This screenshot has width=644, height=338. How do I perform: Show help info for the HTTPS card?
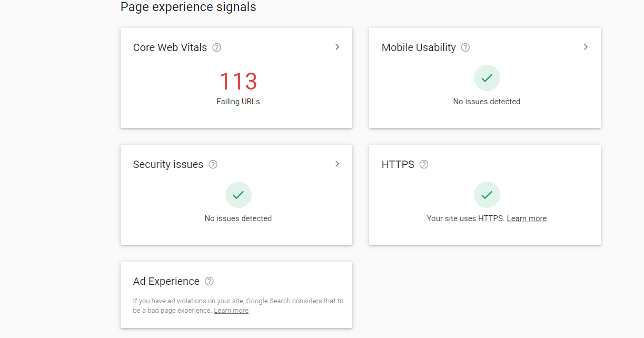pyautogui.click(x=424, y=164)
